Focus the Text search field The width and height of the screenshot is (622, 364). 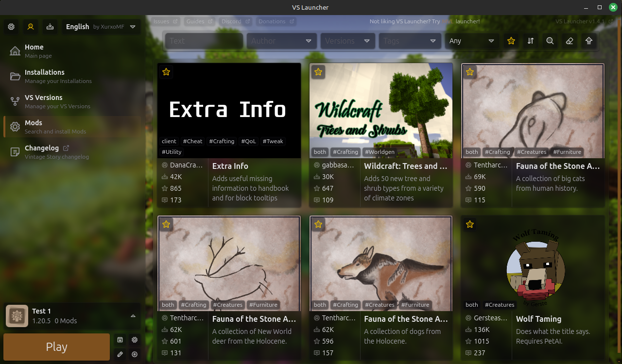coord(204,41)
